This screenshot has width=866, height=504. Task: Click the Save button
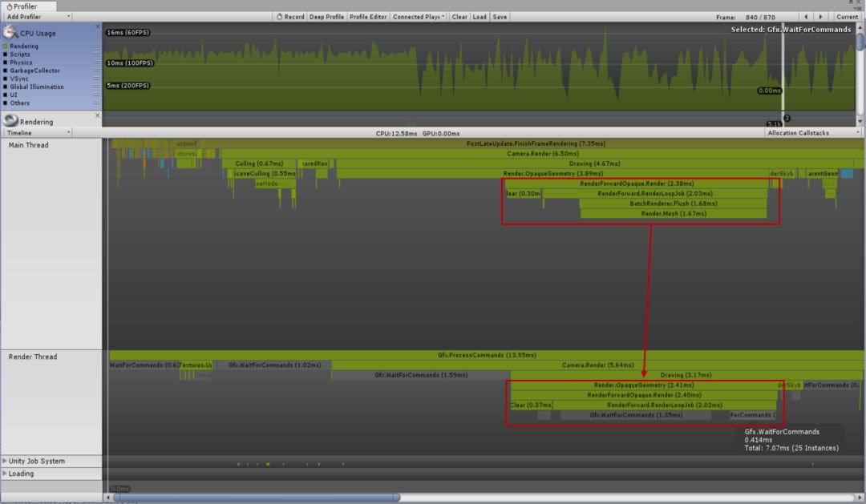(x=500, y=17)
